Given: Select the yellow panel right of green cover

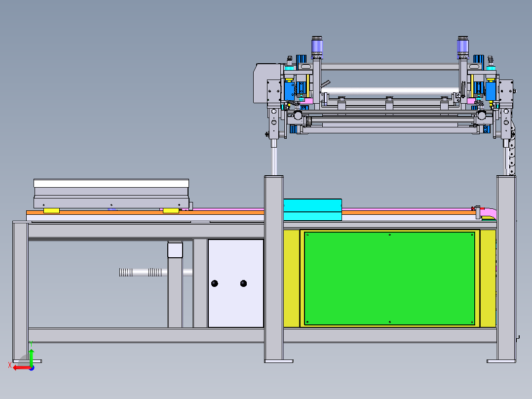Looking at the screenshot, I should click(x=488, y=279).
